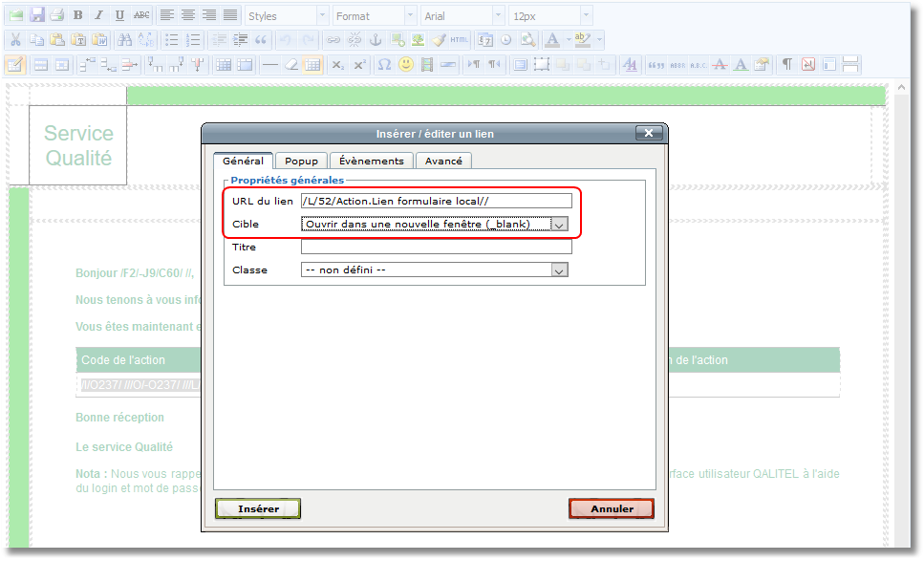This screenshot has height=561, width=924.
Task: Click the smiley emoticon icon
Action: pos(406,65)
